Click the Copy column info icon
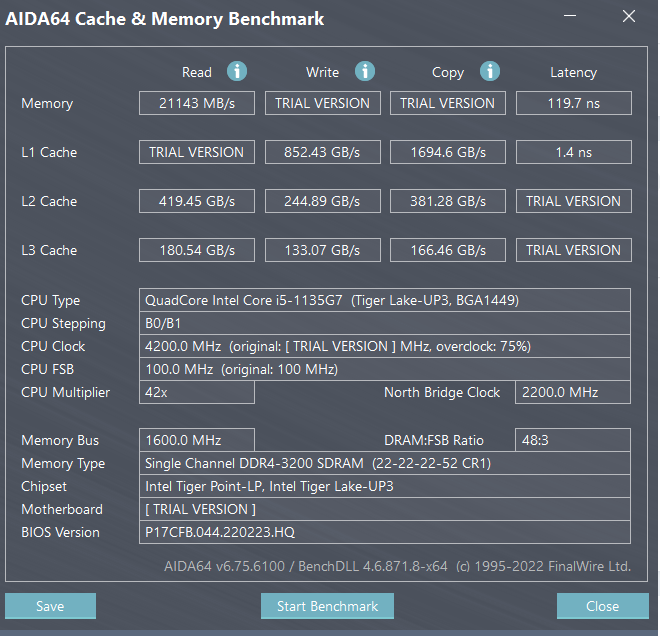 490,71
